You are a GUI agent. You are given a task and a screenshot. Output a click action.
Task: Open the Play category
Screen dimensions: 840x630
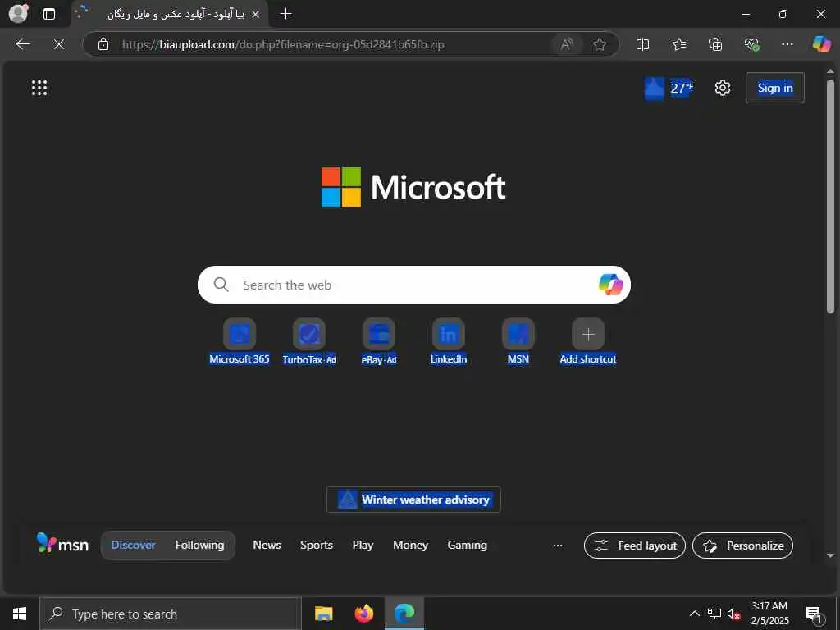pyautogui.click(x=363, y=546)
